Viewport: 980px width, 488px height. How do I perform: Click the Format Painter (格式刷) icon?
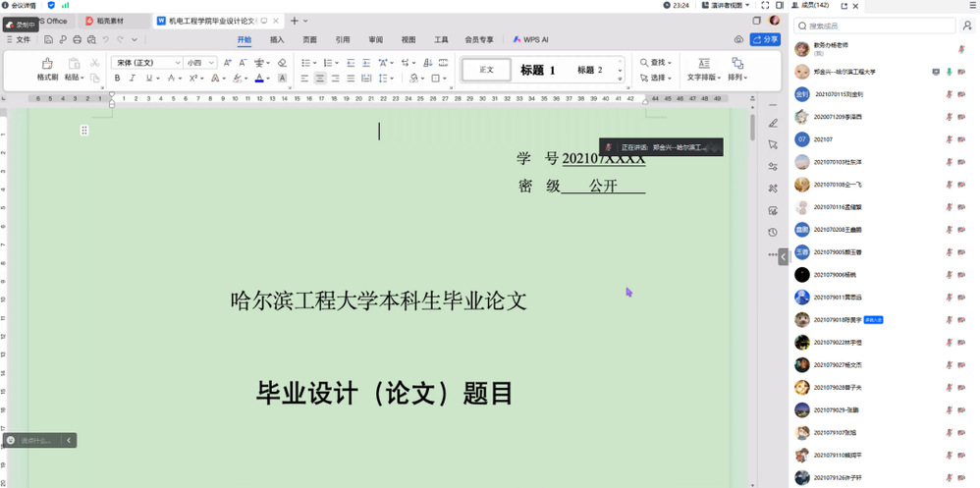pyautogui.click(x=46, y=65)
